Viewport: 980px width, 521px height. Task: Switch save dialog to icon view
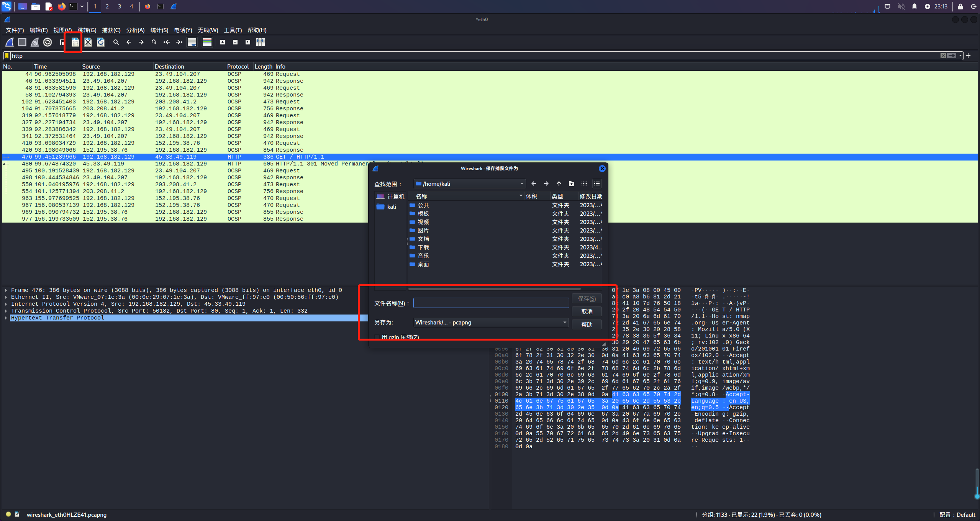(x=584, y=184)
